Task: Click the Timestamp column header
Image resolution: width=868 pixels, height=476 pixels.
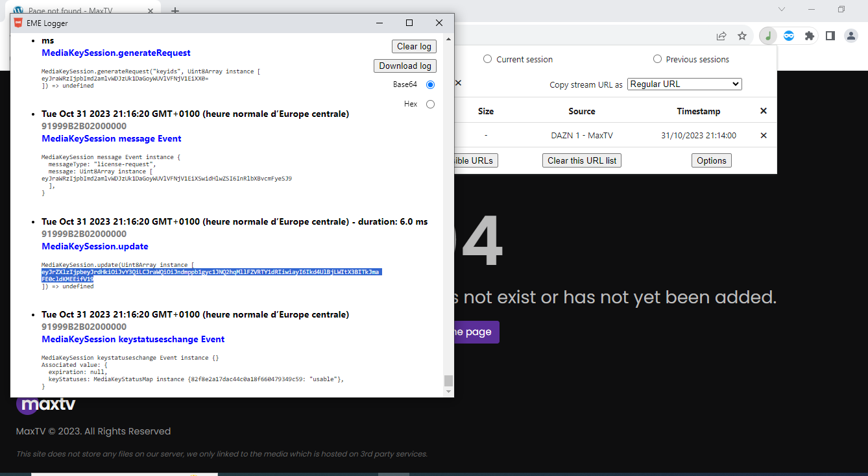Action: pyautogui.click(x=699, y=111)
